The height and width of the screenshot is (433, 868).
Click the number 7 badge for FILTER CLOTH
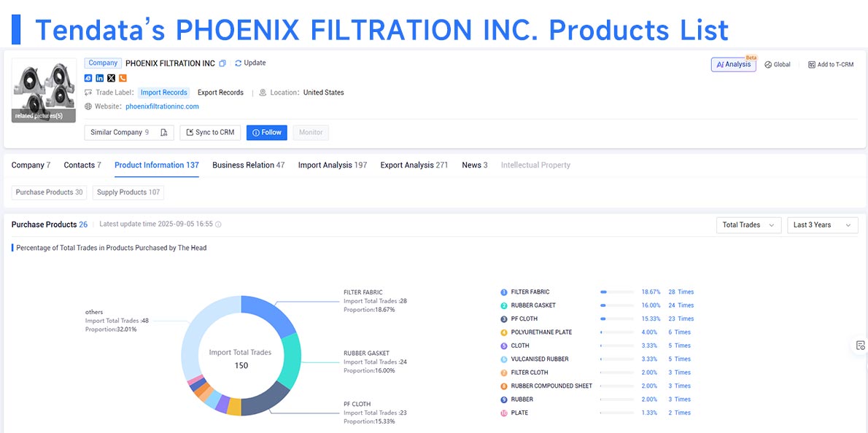tap(504, 372)
